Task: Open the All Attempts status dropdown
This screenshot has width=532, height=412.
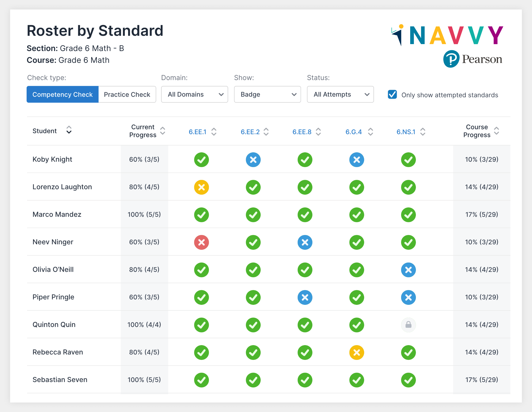Action: click(340, 95)
